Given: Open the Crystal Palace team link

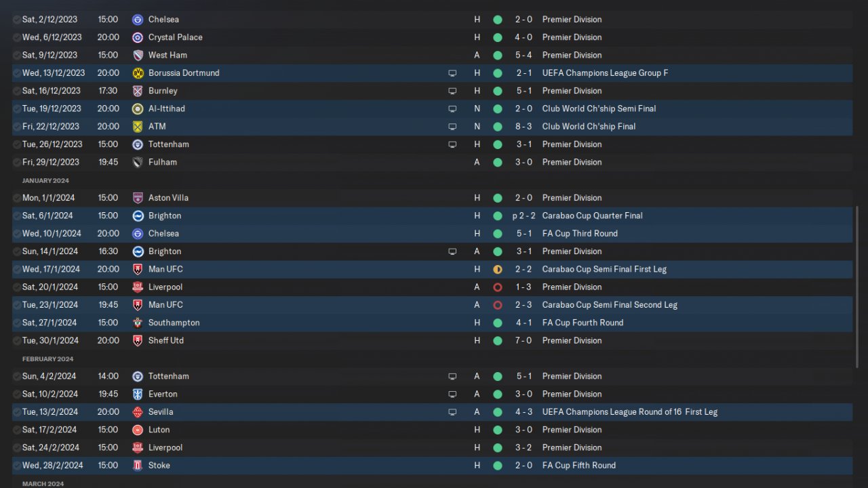Looking at the screenshot, I should pyautogui.click(x=175, y=37).
